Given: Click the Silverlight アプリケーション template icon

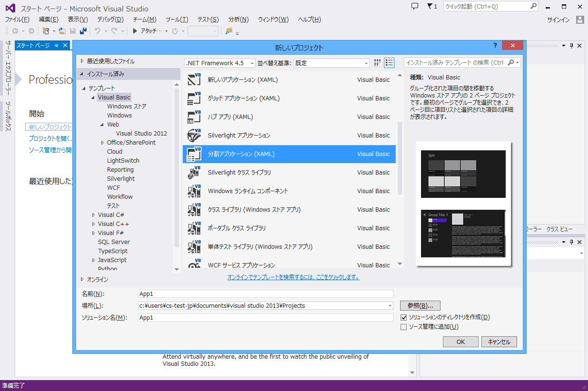Looking at the screenshot, I should (194, 135).
